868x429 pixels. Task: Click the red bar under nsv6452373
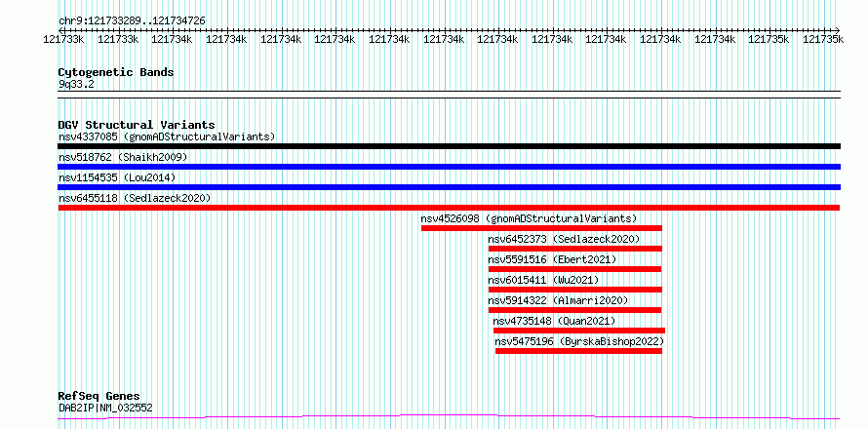click(575, 249)
